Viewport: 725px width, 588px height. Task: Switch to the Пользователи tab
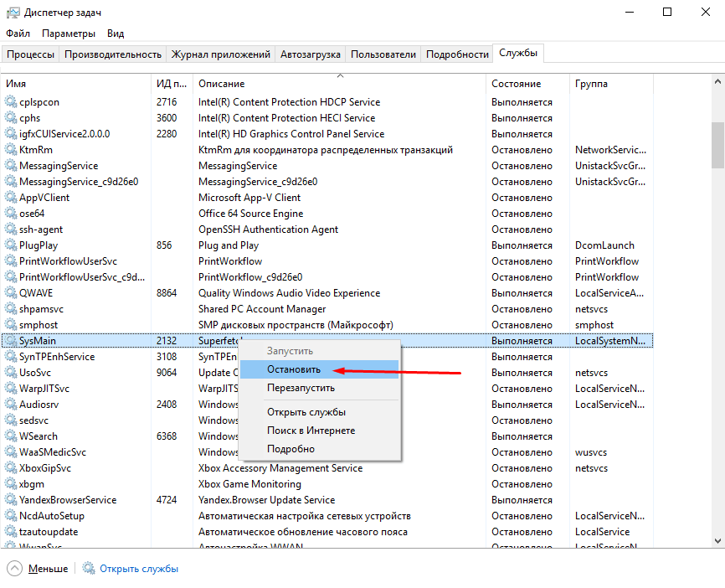tap(383, 54)
